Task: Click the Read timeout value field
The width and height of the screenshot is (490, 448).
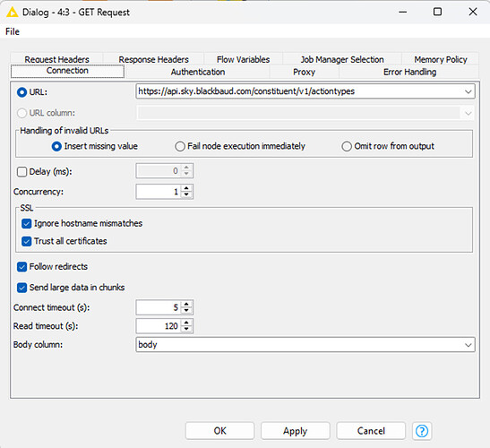Action: tap(159, 326)
